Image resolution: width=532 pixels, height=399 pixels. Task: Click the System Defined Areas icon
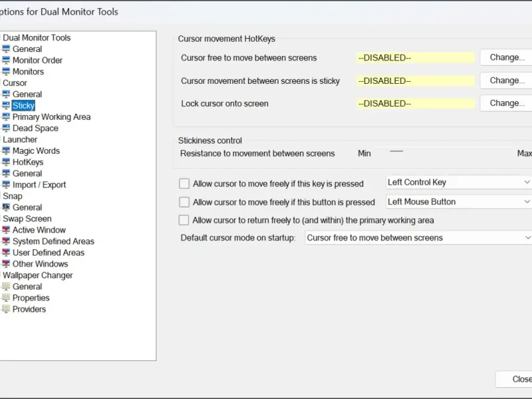6,241
